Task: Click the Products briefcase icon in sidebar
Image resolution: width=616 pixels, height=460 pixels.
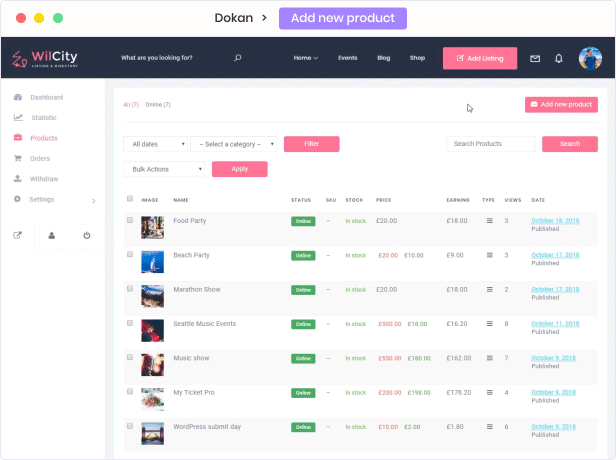Action: 18,137
